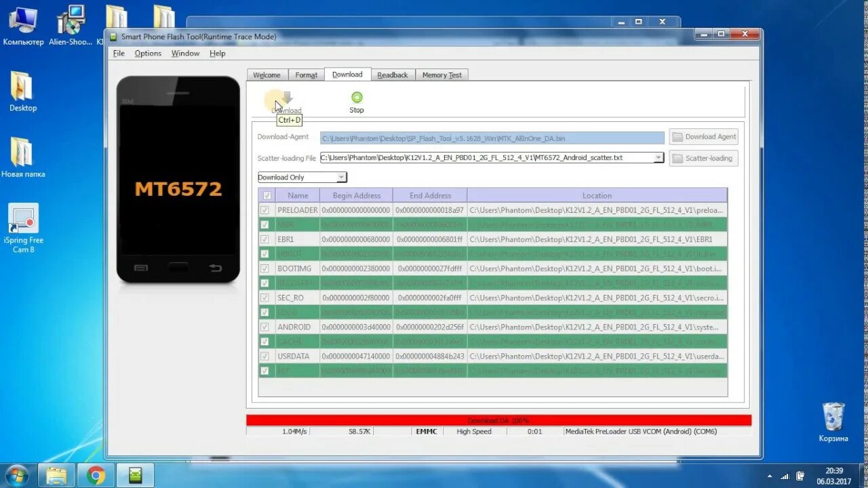This screenshot has height=488, width=868.
Task: Launch Chrome from the taskbar
Action: click(96, 476)
